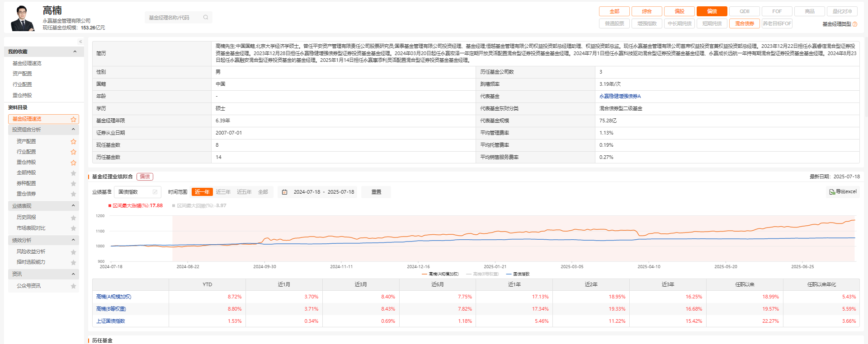Toggle favorite star for 基金经理速览

(x=73, y=119)
